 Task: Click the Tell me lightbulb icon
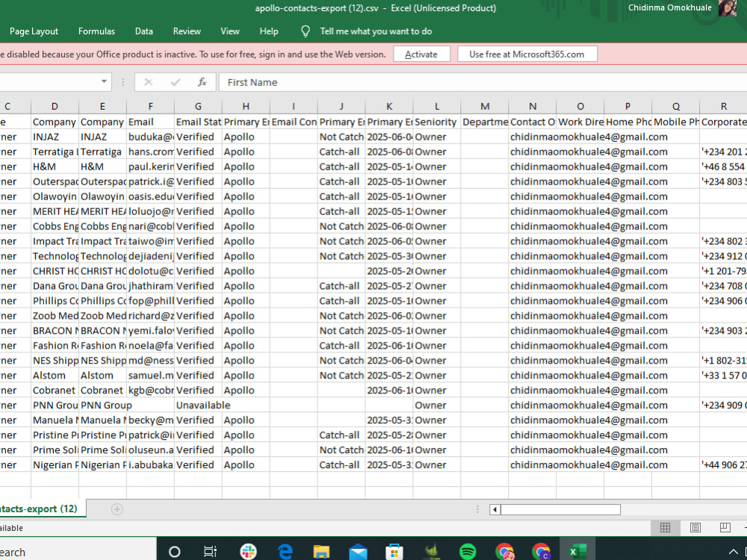[306, 31]
